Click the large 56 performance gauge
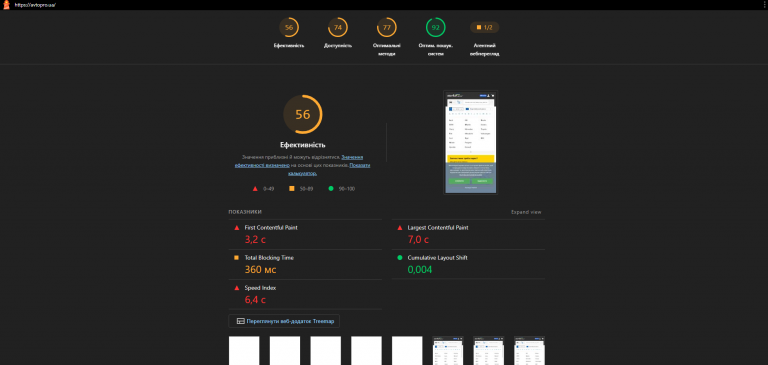Image resolution: width=768 pixels, height=365 pixels. point(303,114)
